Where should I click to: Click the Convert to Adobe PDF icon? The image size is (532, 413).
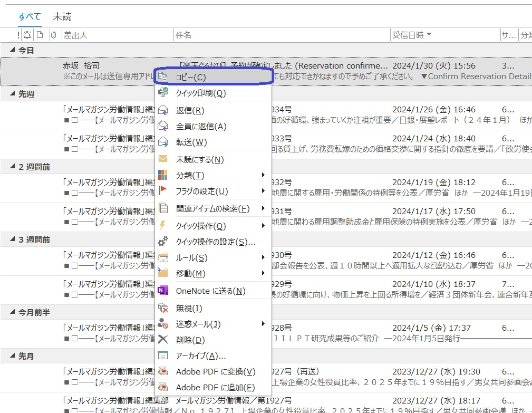[x=163, y=371]
